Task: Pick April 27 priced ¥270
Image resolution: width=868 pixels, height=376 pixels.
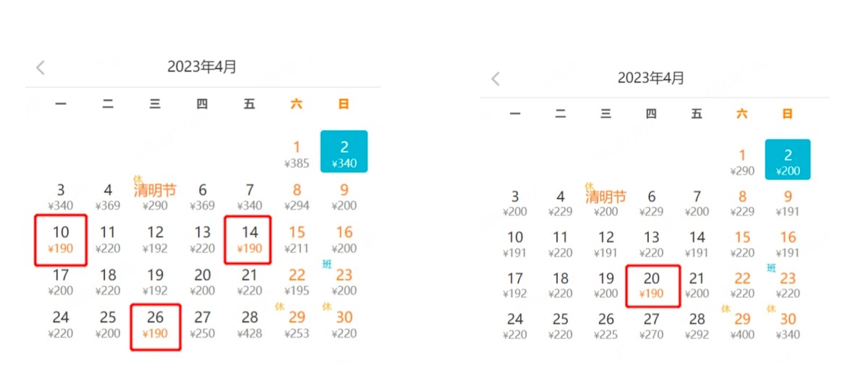Action: pyautogui.click(x=652, y=326)
